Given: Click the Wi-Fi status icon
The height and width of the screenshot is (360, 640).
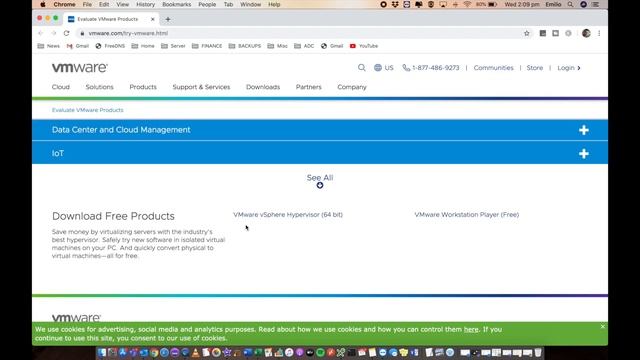Looking at the screenshot, I should pyautogui.click(x=467, y=4).
